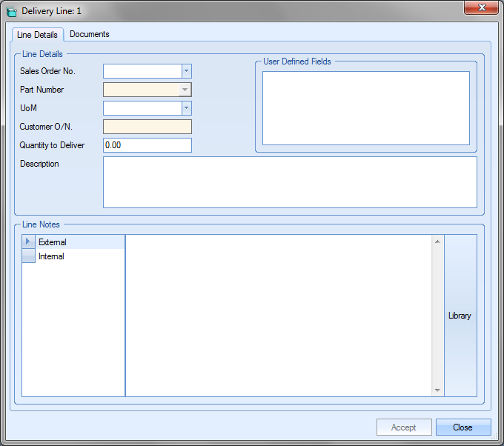
Task: Select the Line Details tab
Action: tap(37, 35)
